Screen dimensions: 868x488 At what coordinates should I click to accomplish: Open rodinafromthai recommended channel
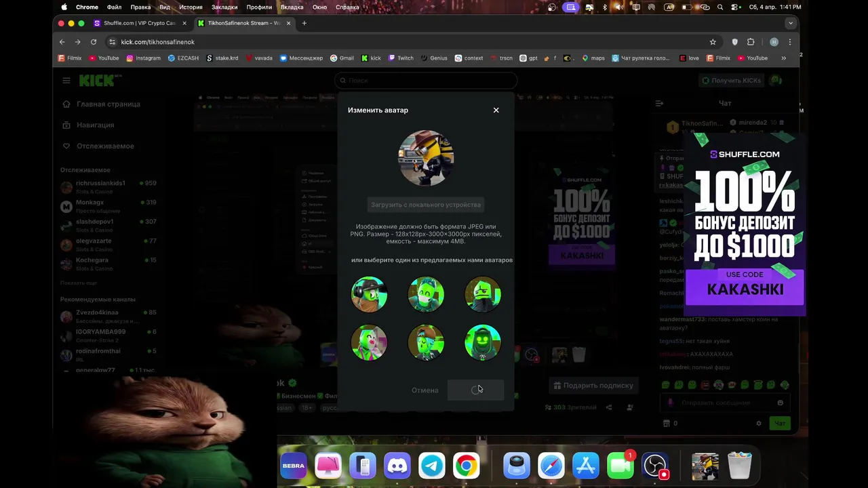108,354
